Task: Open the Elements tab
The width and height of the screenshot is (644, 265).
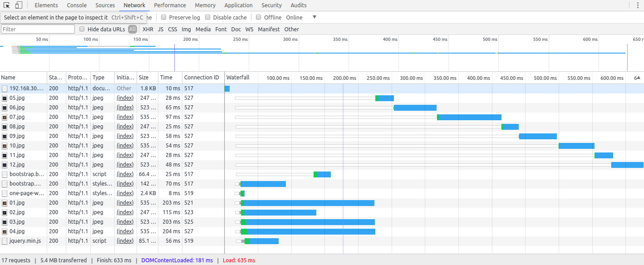Action: 46,5
